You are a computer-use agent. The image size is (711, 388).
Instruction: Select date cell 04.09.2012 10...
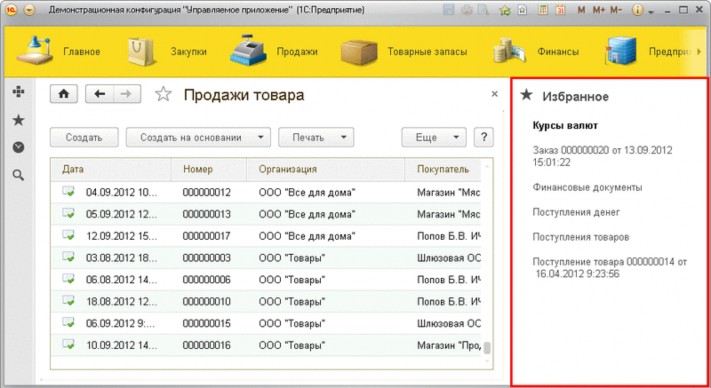tap(122, 193)
